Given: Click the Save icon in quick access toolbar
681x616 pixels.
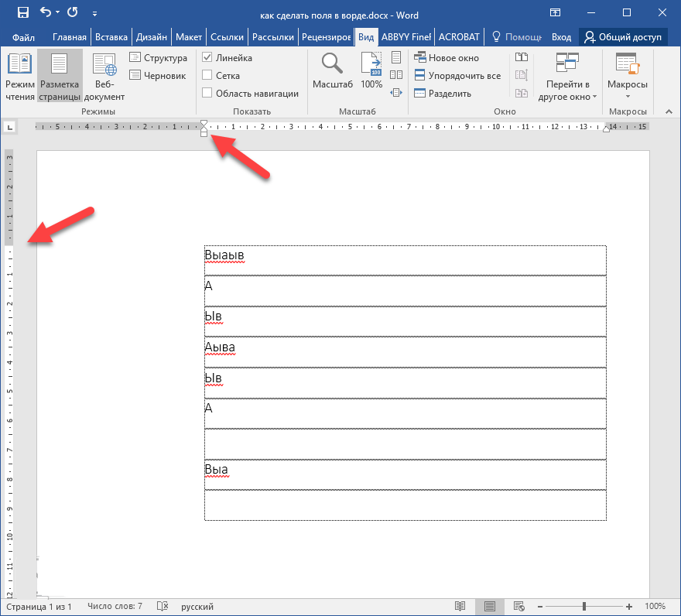Looking at the screenshot, I should [23, 12].
